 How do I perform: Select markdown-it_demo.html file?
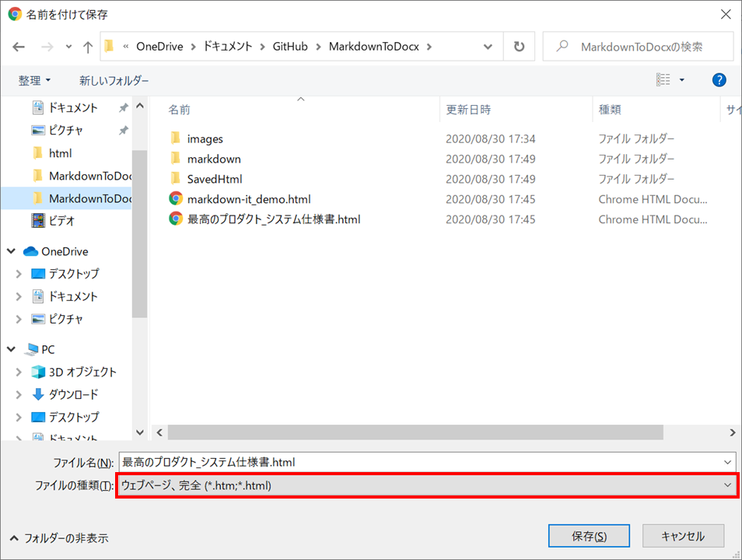pyautogui.click(x=249, y=199)
